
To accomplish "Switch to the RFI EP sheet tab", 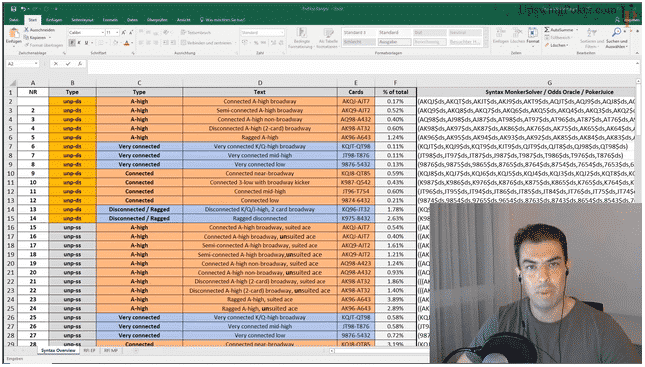I will click(x=89, y=351).
